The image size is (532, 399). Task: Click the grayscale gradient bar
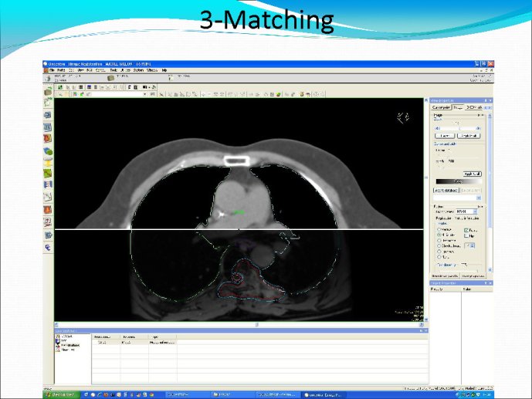[x=459, y=181]
